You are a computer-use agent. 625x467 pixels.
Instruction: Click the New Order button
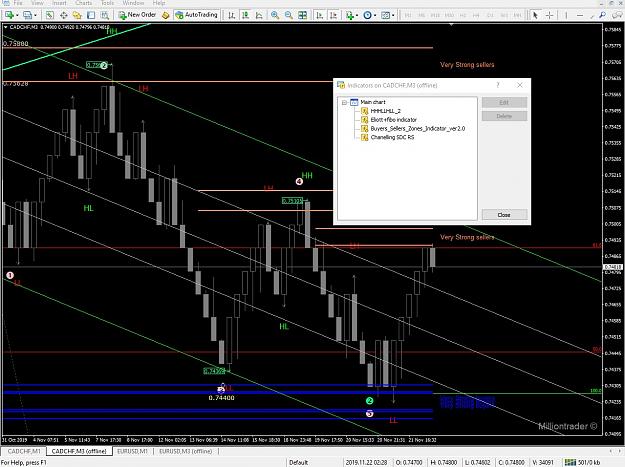[x=137, y=15]
